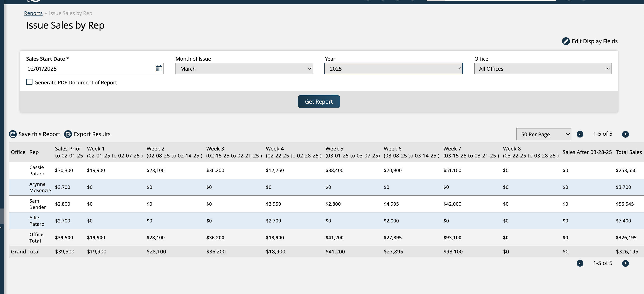Go to next page using bottom arrow
The image size is (644, 294).
coord(625,263)
